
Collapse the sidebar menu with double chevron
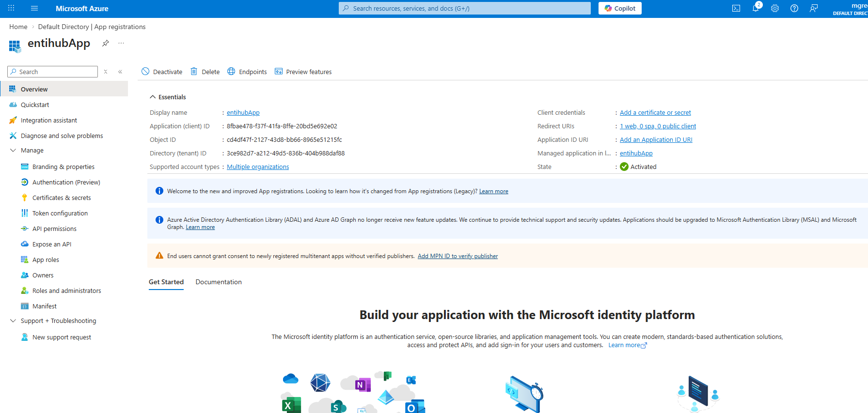click(x=120, y=72)
